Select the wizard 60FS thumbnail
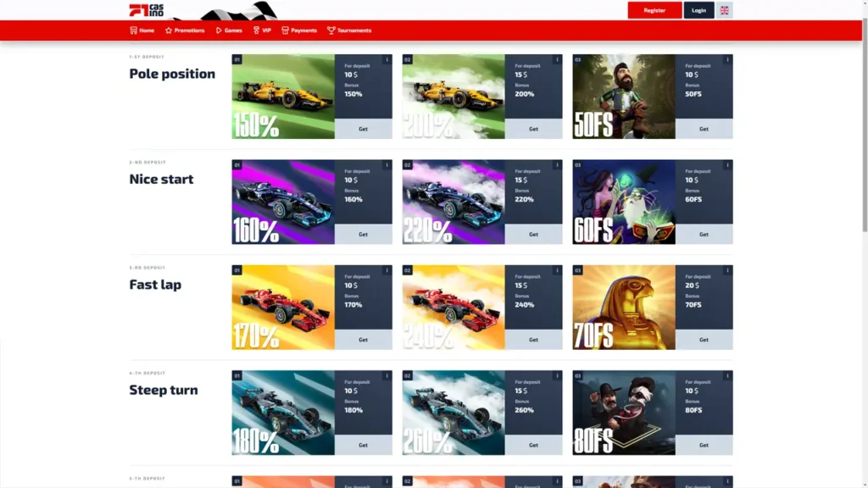The height and width of the screenshot is (488, 868). click(x=624, y=202)
